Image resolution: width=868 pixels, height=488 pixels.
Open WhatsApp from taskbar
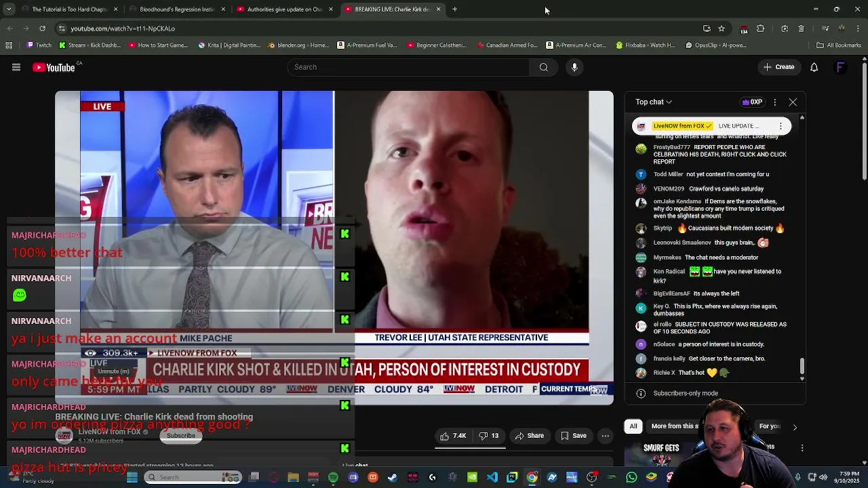631,478
